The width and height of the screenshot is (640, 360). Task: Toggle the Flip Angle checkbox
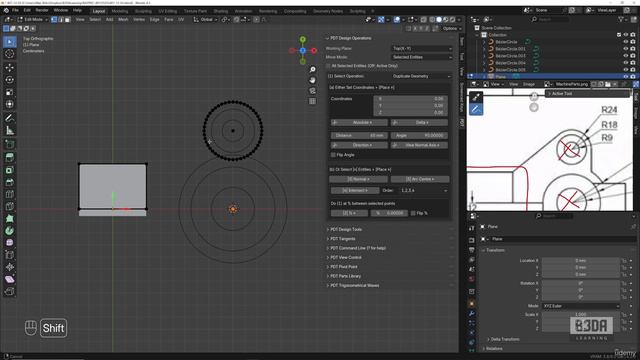point(333,155)
